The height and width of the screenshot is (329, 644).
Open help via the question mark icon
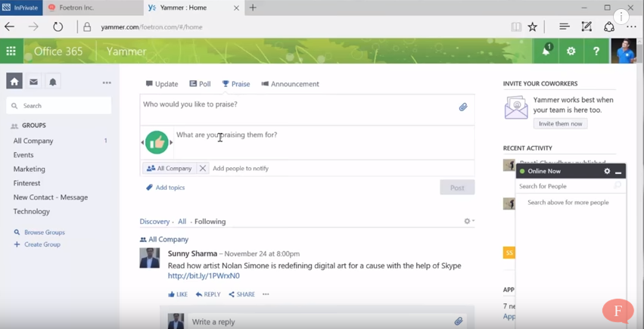[596, 51]
